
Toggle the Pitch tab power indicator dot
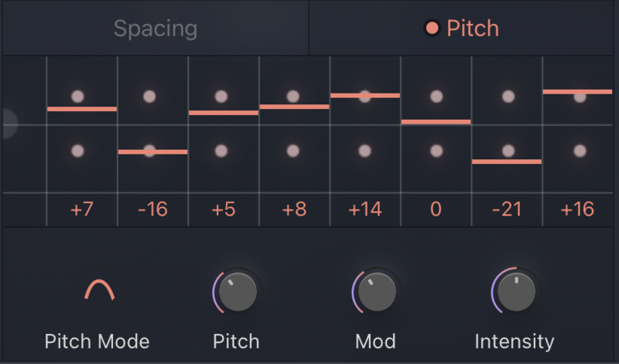432,29
